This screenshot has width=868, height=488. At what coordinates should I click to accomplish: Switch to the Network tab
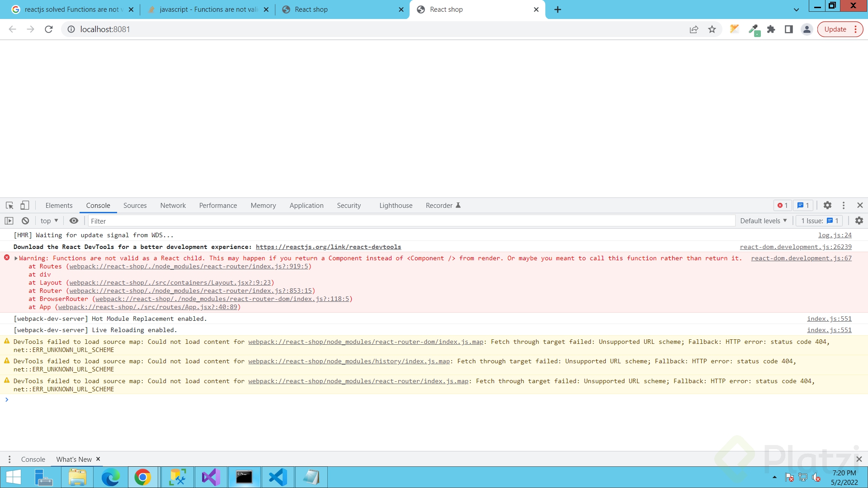(173, 205)
